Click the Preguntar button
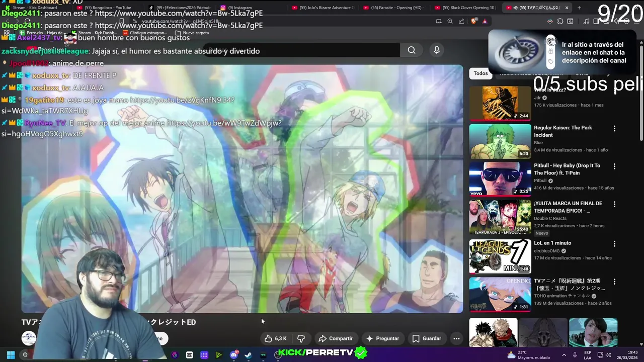The width and height of the screenshot is (644, 362). pos(383,338)
